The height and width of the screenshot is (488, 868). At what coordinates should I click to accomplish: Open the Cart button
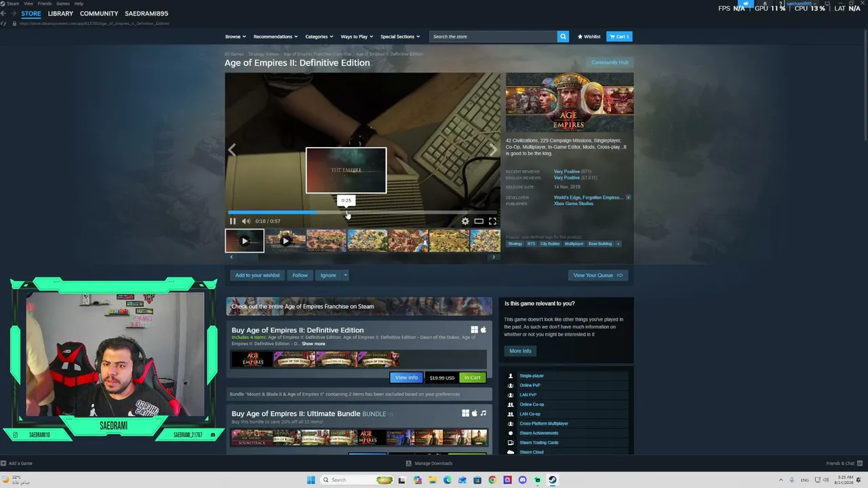(x=619, y=37)
